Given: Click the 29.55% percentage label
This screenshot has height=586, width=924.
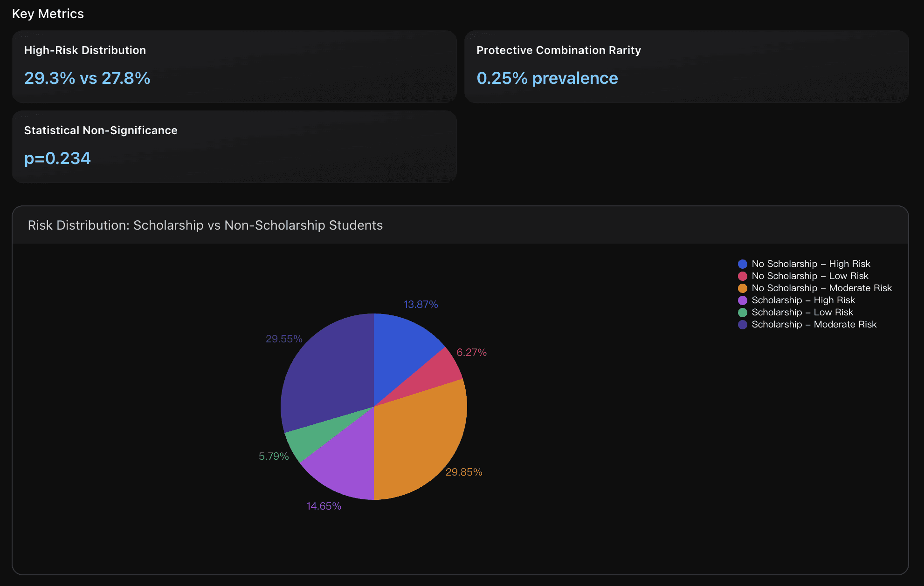Looking at the screenshot, I should (284, 339).
